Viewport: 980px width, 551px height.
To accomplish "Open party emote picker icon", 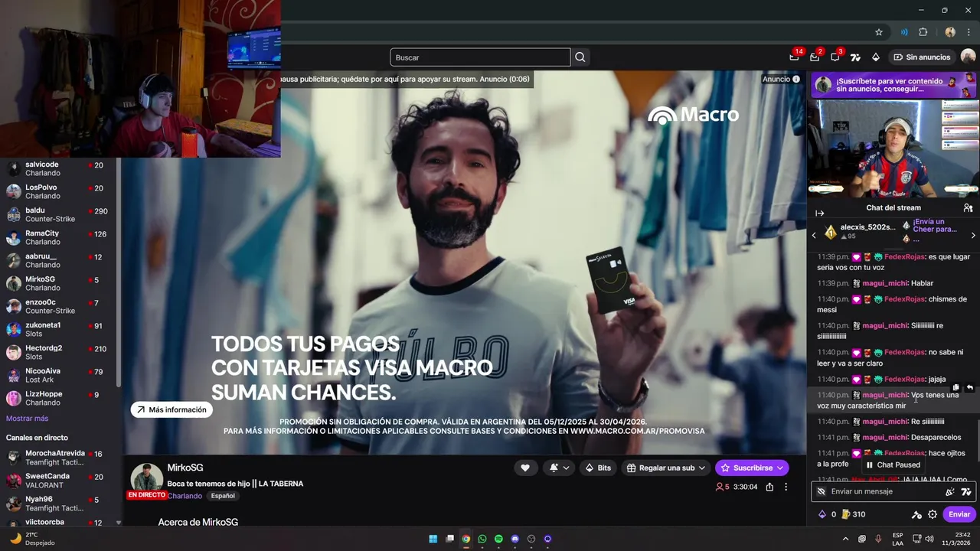I will click(950, 491).
